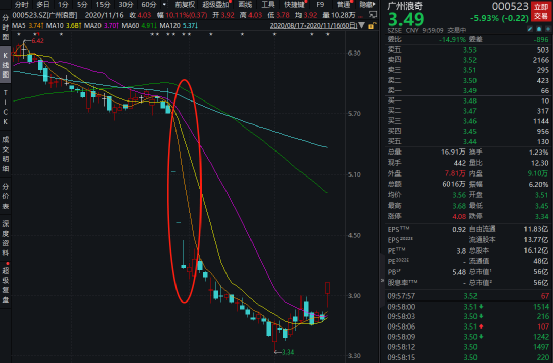This screenshot has width=553, height=363.
Task: Click the pencil note icon beside the quote
Action: pyautogui.click(x=530, y=30)
